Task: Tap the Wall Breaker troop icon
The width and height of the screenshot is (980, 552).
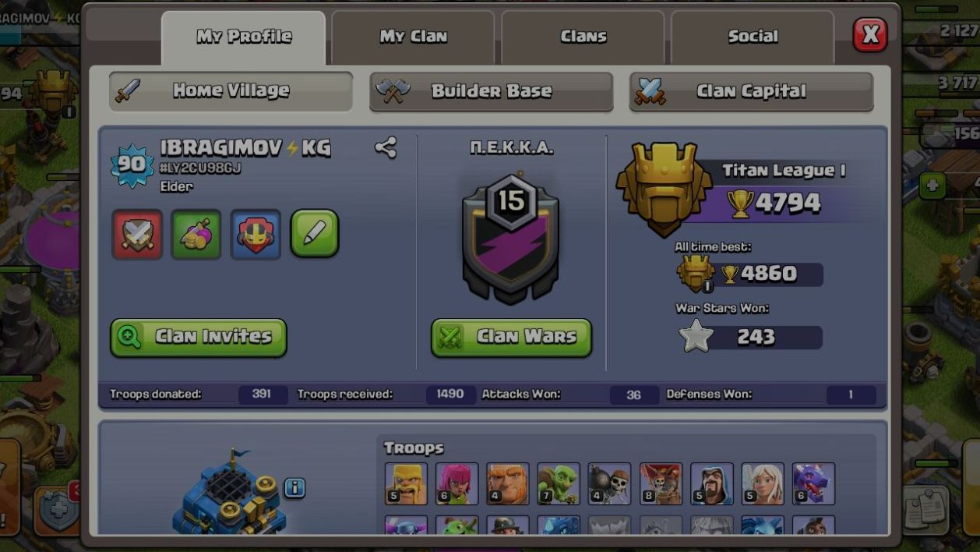Action: pyautogui.click(x=609, y=483)
